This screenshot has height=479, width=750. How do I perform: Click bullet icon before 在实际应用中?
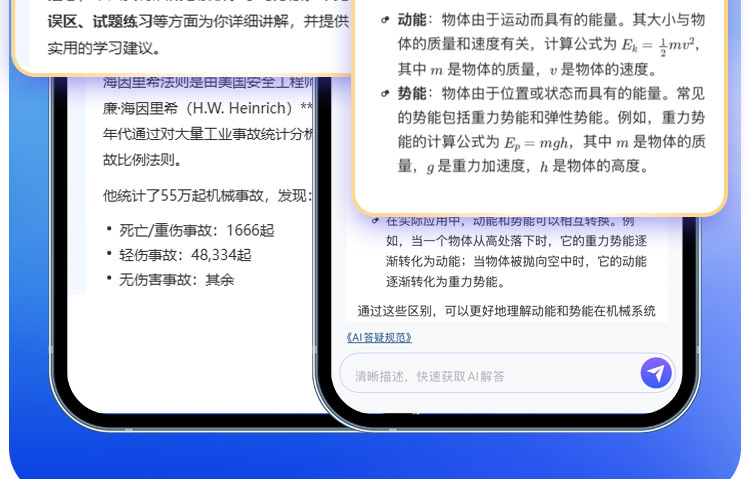pyautogui.click(x=375, y=221)
